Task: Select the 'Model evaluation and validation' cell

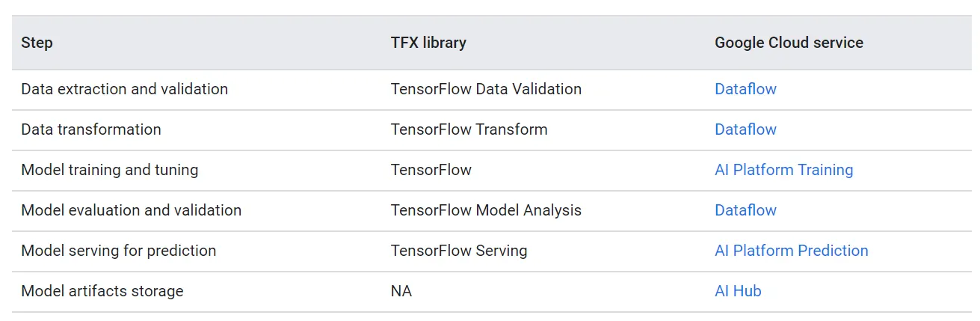Action: [x=132, y=210]
